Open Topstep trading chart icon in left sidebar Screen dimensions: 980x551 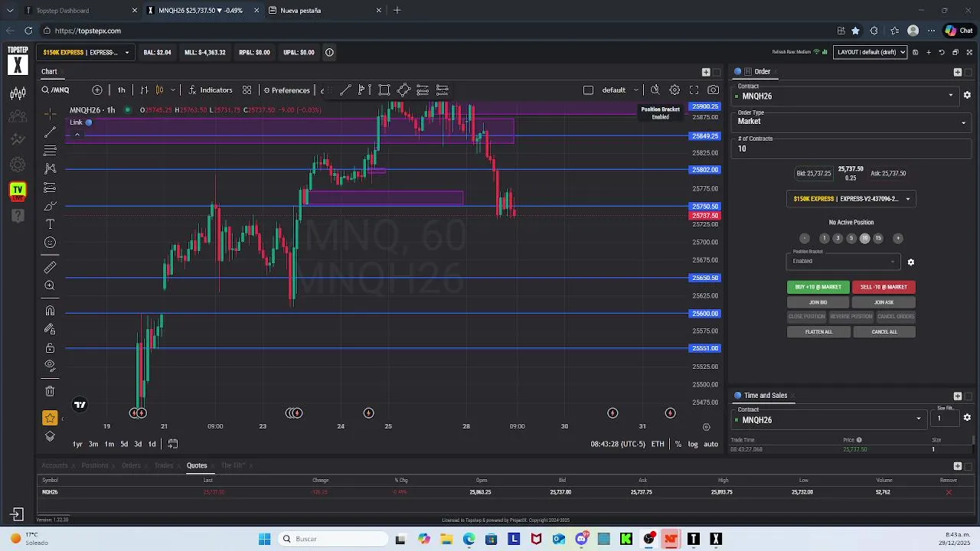pos(18,93)
